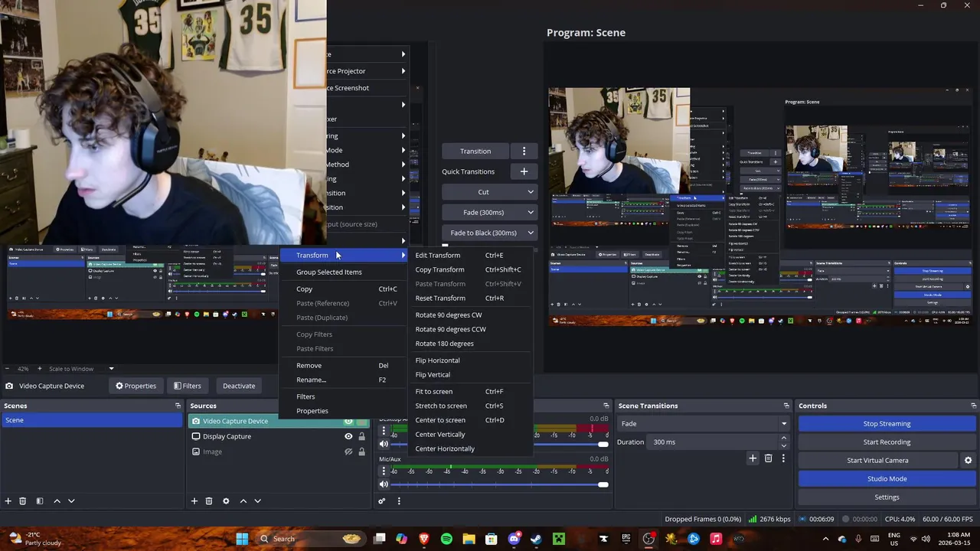This screenshot has width=980, height=551.
Task: Open the preview scaling dropdown next to Scale to Window
Action: pyautogui.click(x=111, y=369)
